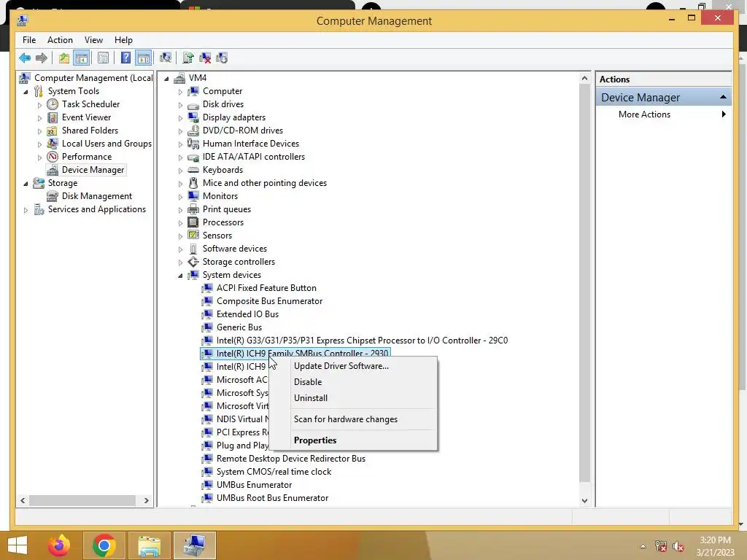Select Device Manager in console tree
This screenshot has width=747, height=560.
coord(93,170)
